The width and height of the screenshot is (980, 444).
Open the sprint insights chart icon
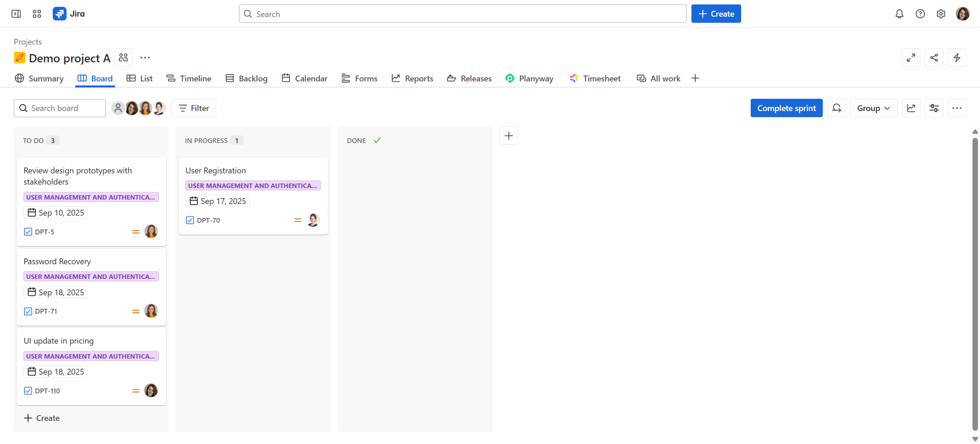click(911, 108)
